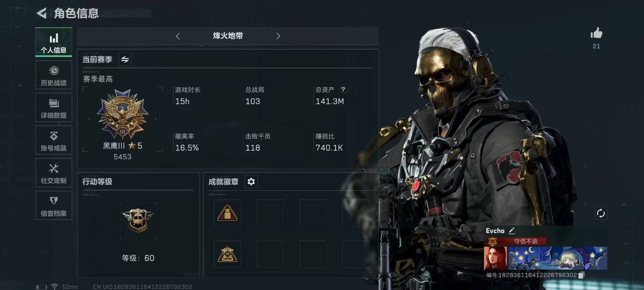Viewport: 644px width, 290px height.
Task: Select the 个人信息 tab
Action: tap(54, 42)
